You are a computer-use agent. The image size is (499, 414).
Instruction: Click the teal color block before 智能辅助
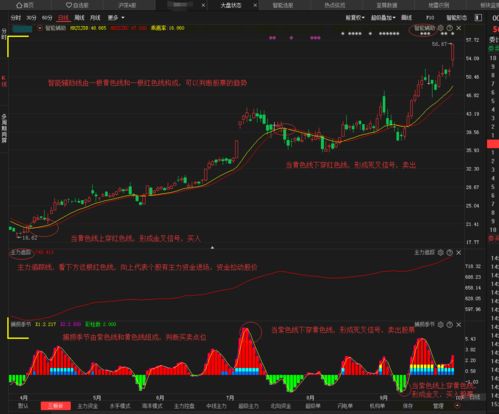point(22,28)
